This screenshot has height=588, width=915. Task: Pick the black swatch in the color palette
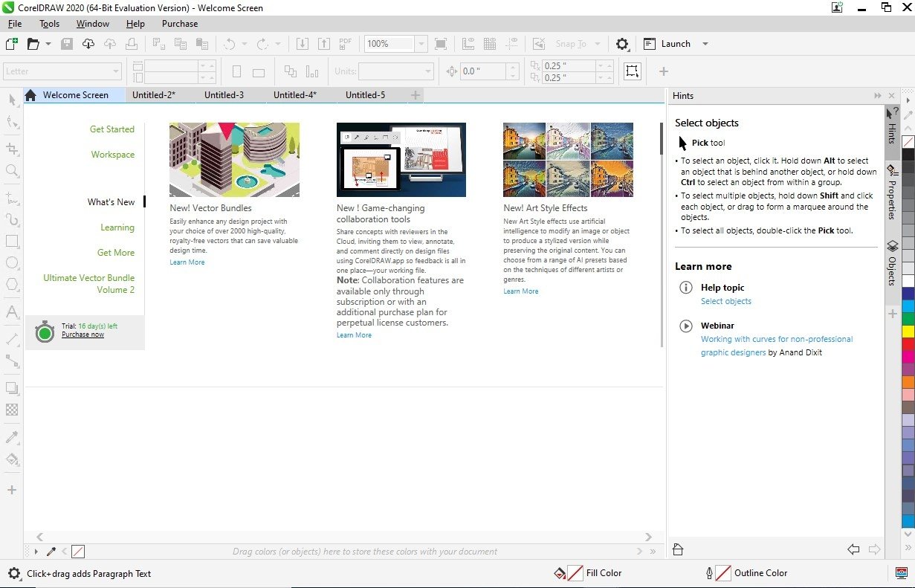point(908,154)
